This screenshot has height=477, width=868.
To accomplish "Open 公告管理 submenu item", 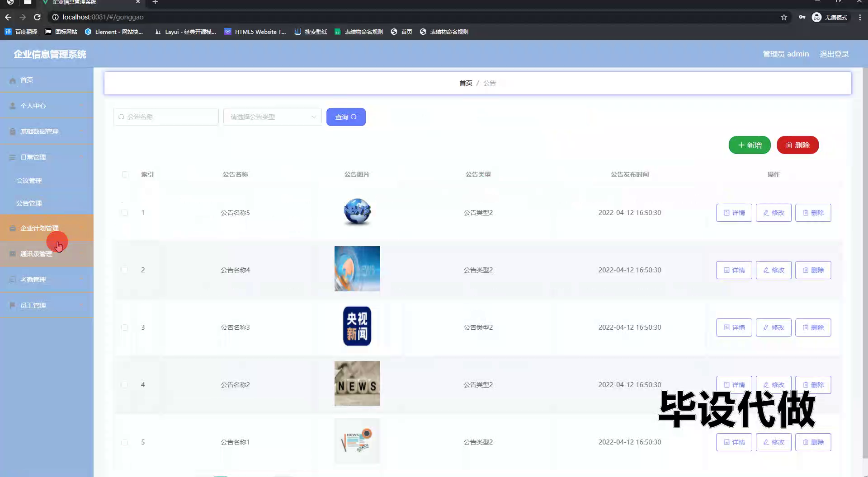I will coord(47,203).
